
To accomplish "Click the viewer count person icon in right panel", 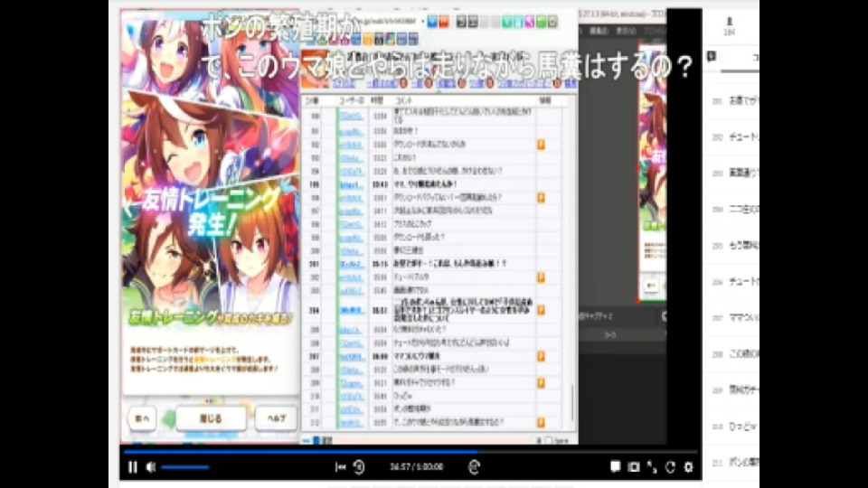I will [x=729, y=22].
